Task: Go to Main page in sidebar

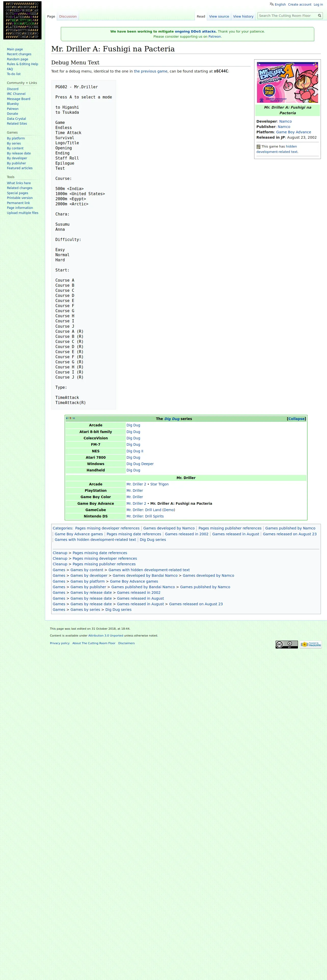Action: pyautogui.click(x=15, y=49)
